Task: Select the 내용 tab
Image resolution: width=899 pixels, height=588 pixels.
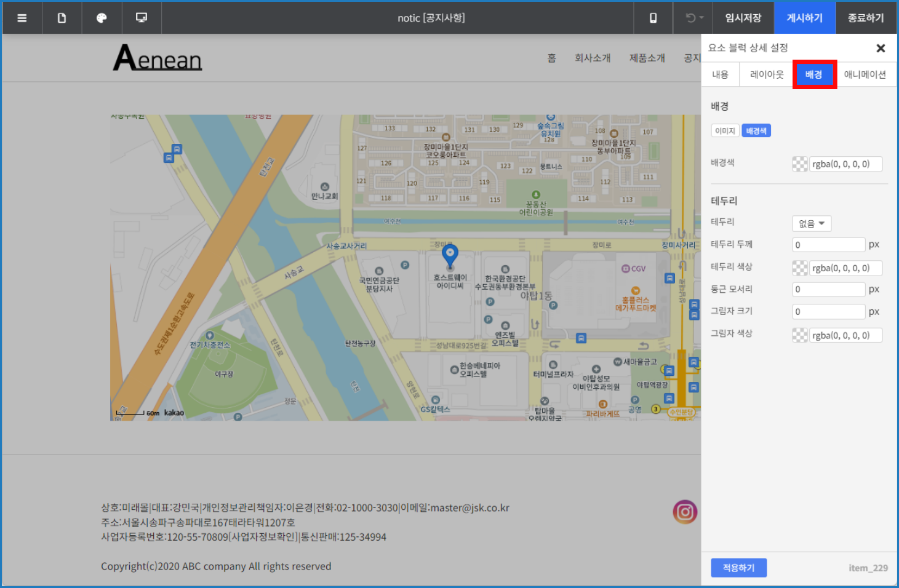Action: [720, 74]
